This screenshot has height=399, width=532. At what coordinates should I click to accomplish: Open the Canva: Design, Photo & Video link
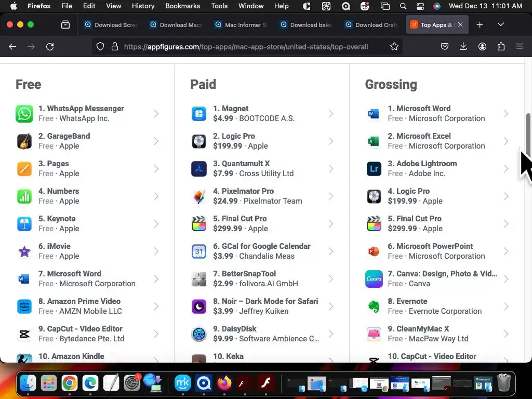coord(443,274)
